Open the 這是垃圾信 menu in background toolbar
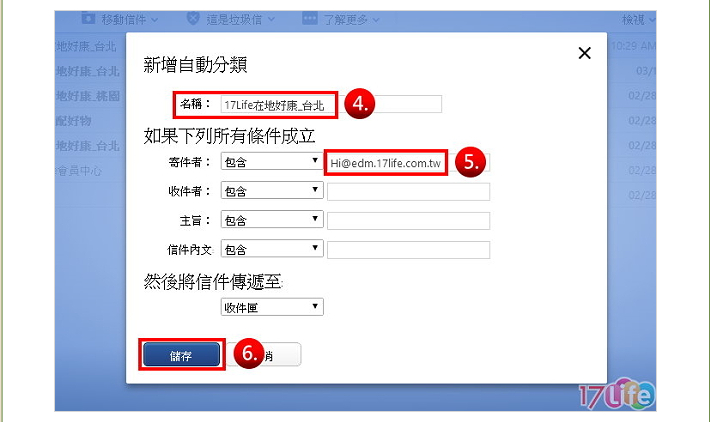The image size is (710, 422). click(x=240, y=19)
